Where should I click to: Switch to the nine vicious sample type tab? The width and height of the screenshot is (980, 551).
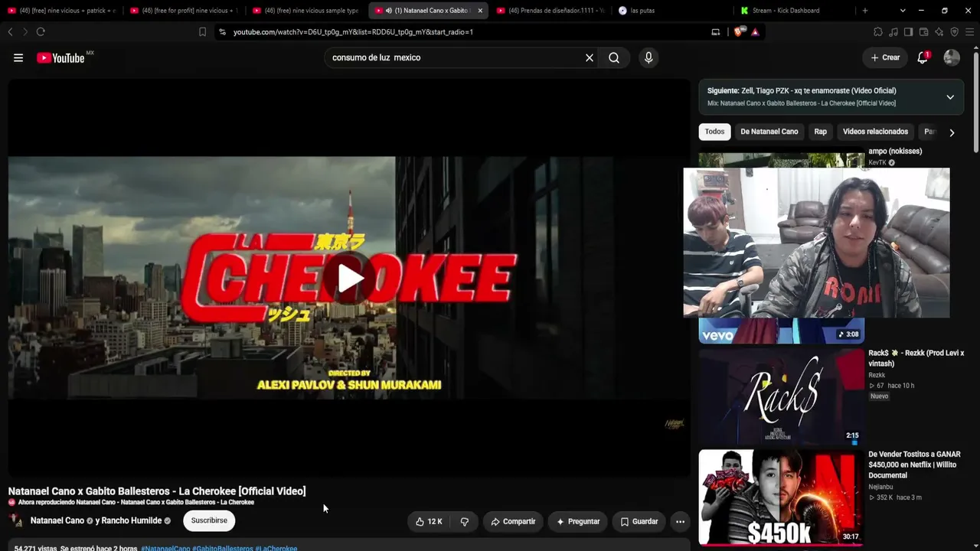(305, 11)
